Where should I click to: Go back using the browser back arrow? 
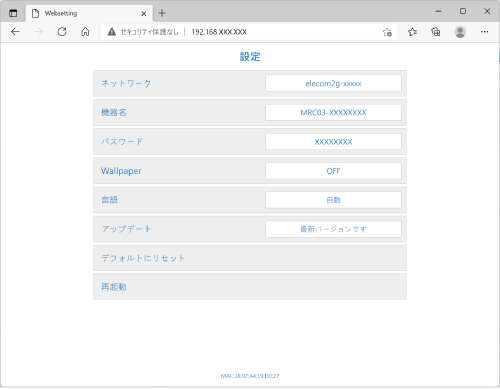15,32
